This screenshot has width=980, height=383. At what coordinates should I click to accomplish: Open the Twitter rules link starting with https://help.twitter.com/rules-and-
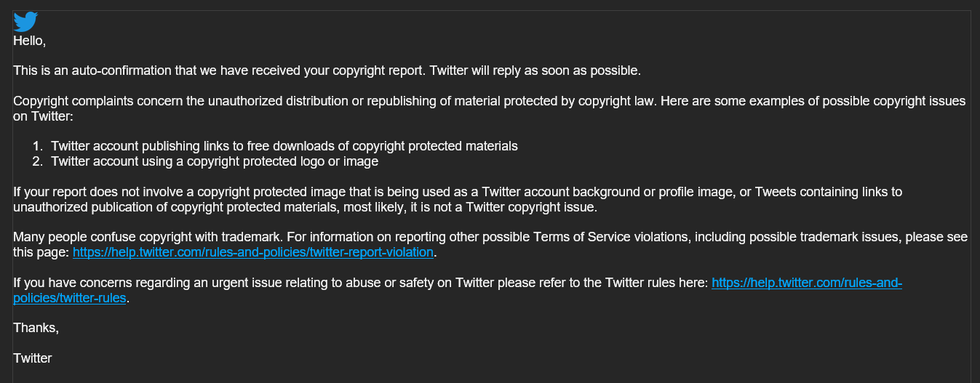807,283
